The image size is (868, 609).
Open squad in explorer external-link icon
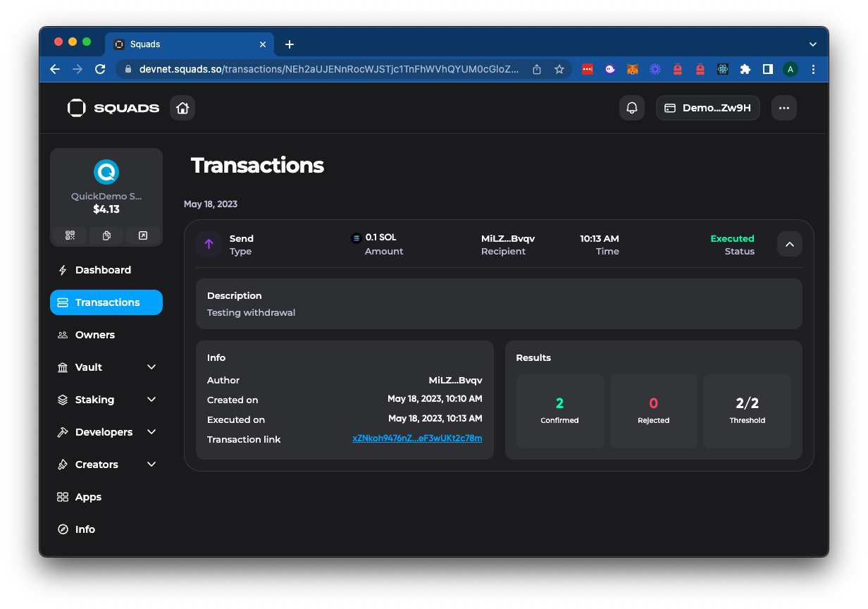coord(143,235)
